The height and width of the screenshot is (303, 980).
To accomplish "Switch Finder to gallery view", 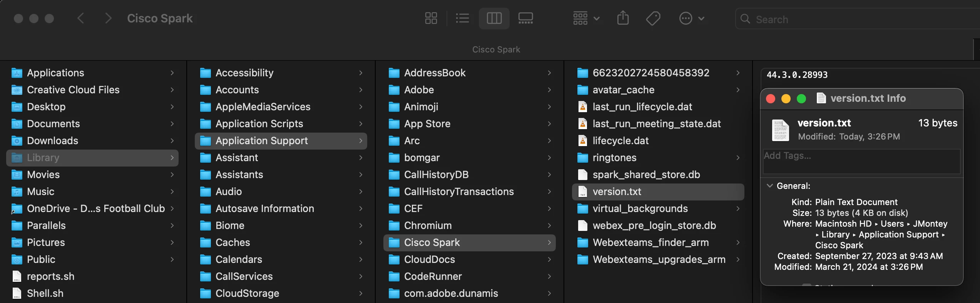I will [525, 18].
